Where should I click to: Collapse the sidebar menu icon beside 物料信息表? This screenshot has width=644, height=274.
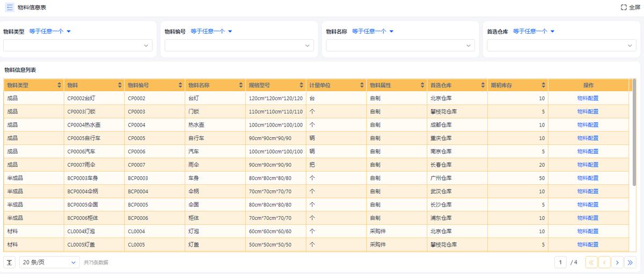tap(10, 8)
